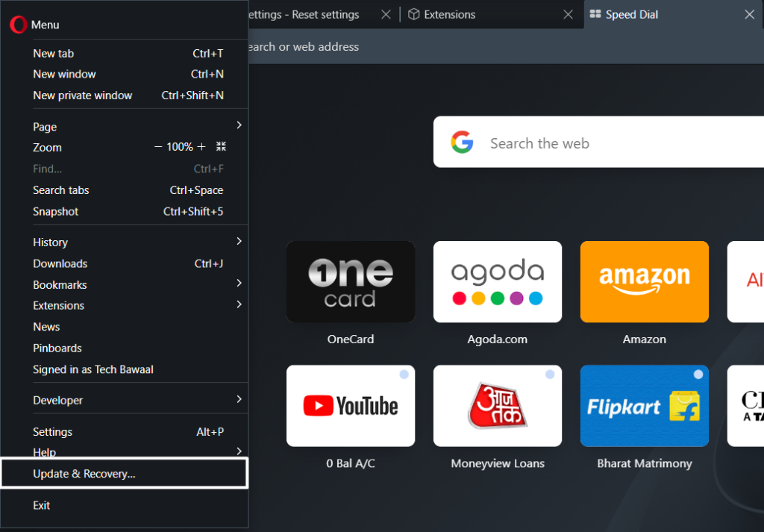Click the Extensions cube tab icon
Image resolution: width=764 pixels, height=532 pixels.
point(413,14)
